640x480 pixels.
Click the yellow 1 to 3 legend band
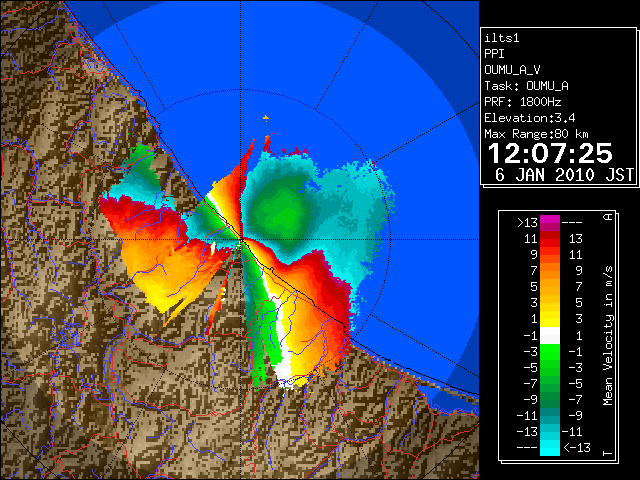[550, 319]
